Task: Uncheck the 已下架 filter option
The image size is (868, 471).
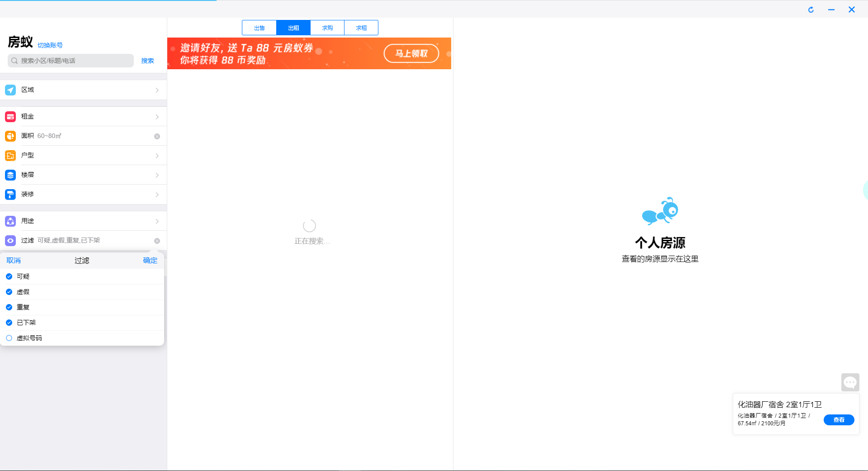Action: [x=9, y=323]
